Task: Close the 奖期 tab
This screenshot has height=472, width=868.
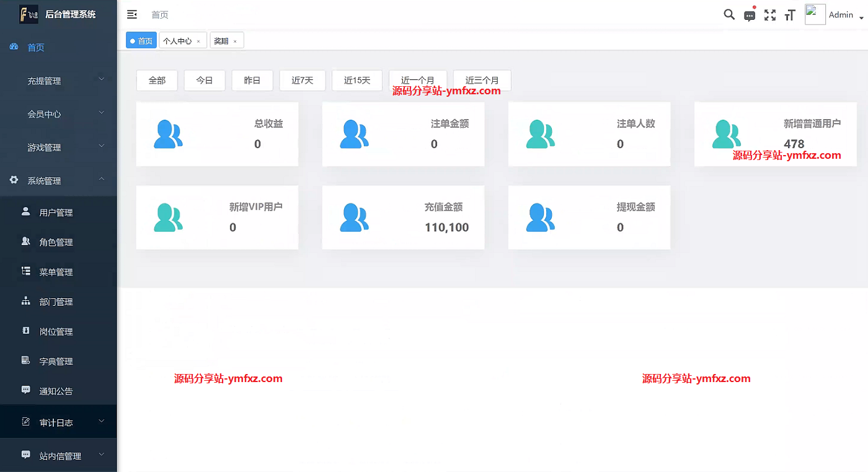Action: 235,42
